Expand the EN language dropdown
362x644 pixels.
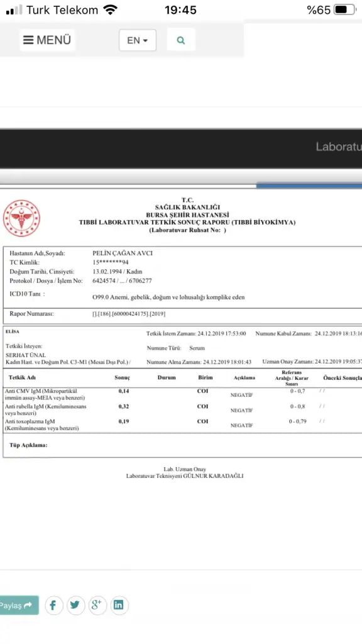[138, 40]
